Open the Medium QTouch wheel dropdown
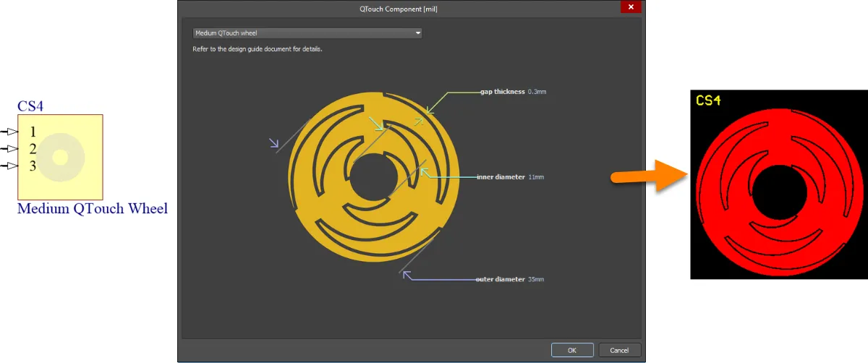This screenshot has width=868, height=363. coord(307,33)
